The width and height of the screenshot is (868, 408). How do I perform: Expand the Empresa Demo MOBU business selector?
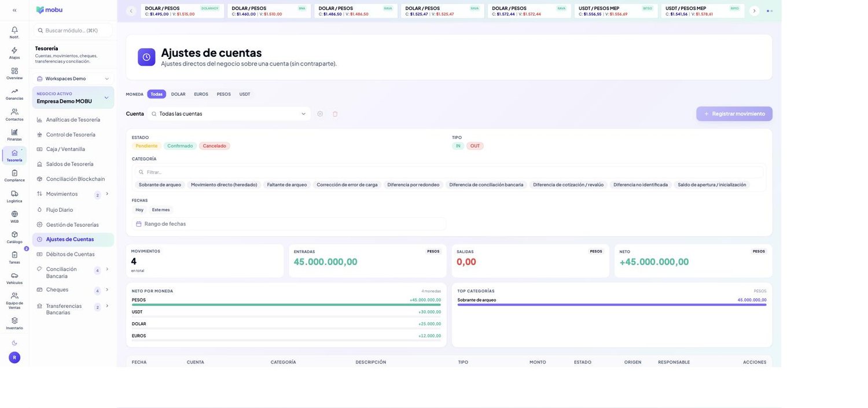click(73, 98)
